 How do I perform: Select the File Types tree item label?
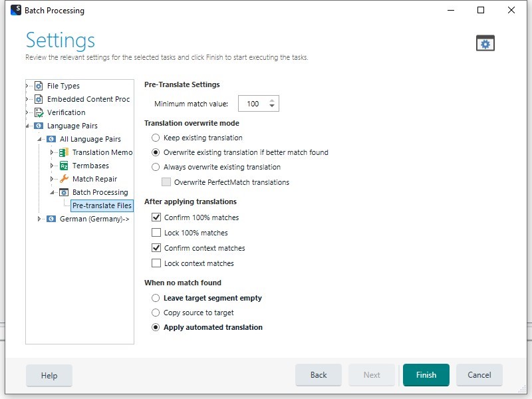coord(63,86)
